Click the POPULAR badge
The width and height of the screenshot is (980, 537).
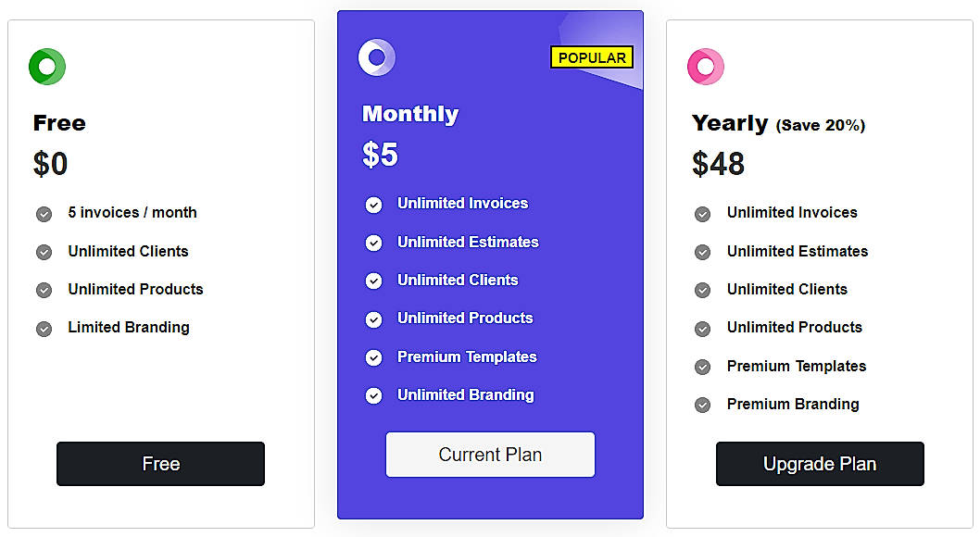[x=592, y=57]
